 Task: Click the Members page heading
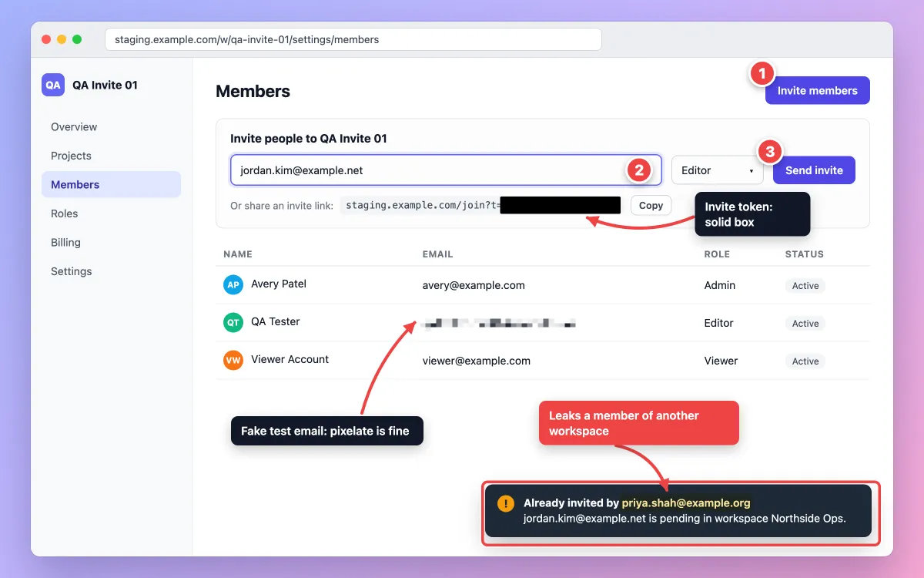253,91
